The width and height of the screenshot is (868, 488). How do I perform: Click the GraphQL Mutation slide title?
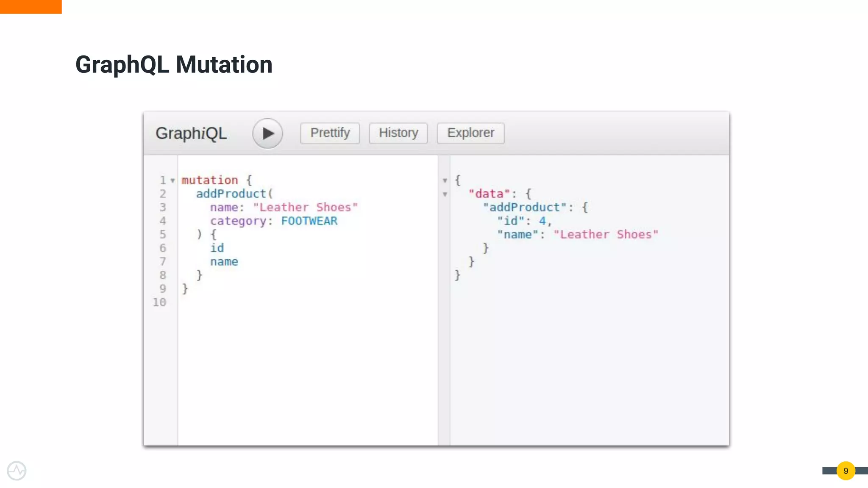click(174, 65)
